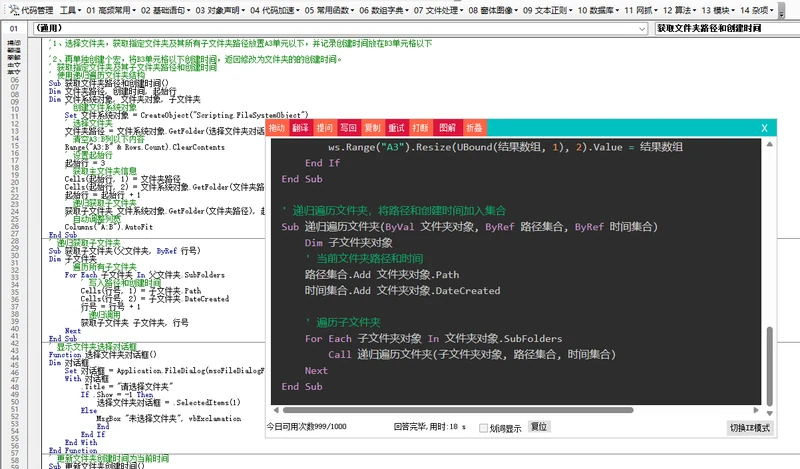This screenshot has height=469, width=800.
Task: Expand the 03 对象声明 menu
Action: click(x=220, y=10)
